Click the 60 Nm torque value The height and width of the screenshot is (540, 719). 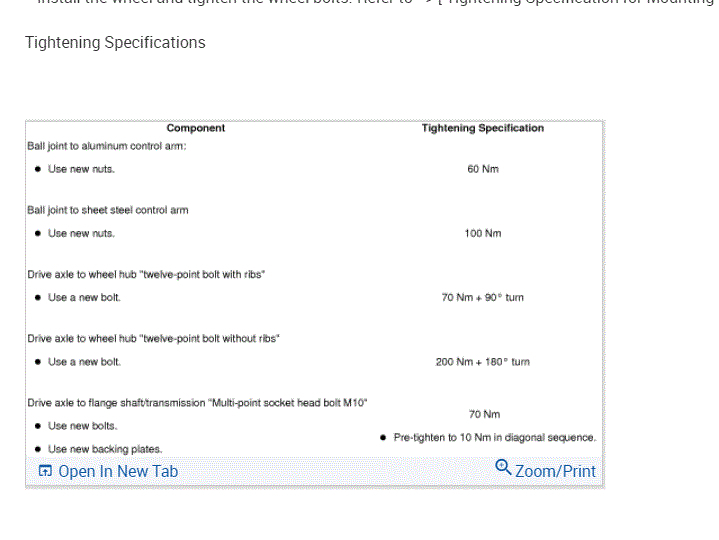(483, 169)
